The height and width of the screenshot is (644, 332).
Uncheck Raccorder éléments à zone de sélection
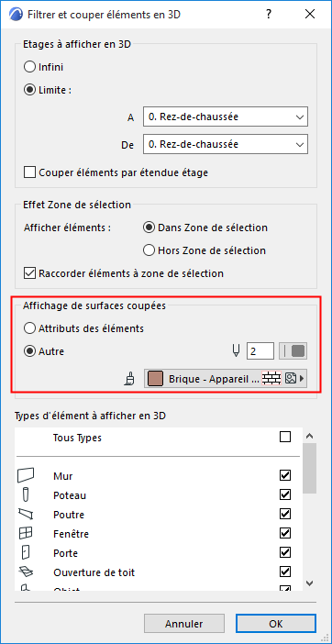(x=29, y=273)
